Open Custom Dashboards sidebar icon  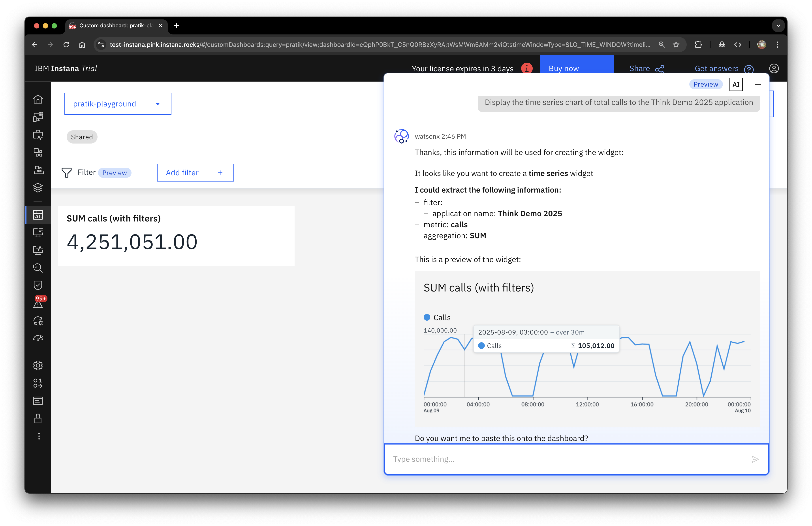[38, 215]
